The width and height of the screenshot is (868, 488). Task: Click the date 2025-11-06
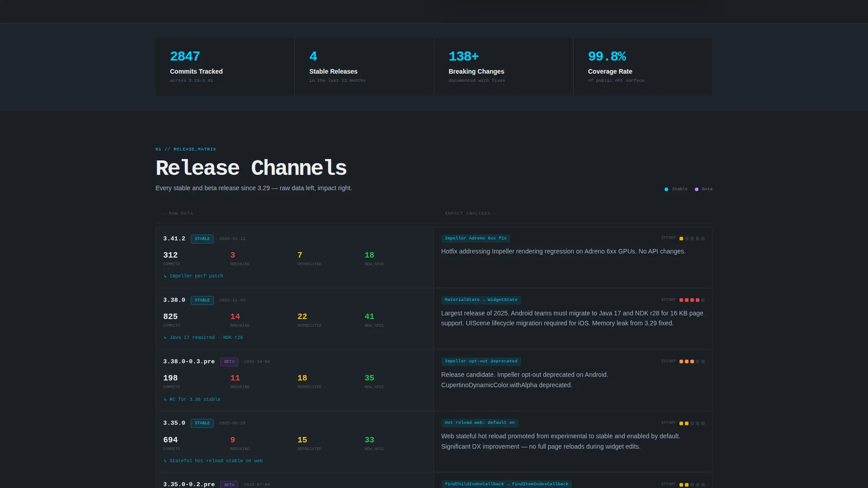pos(232,300)
